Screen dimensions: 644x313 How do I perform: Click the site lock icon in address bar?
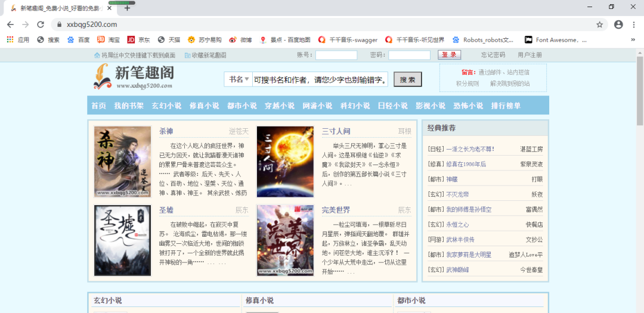click(x=60, y=24)
